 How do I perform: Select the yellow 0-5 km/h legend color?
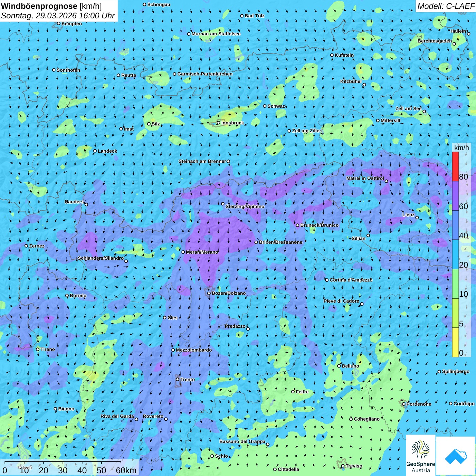(x=455, y=342)
